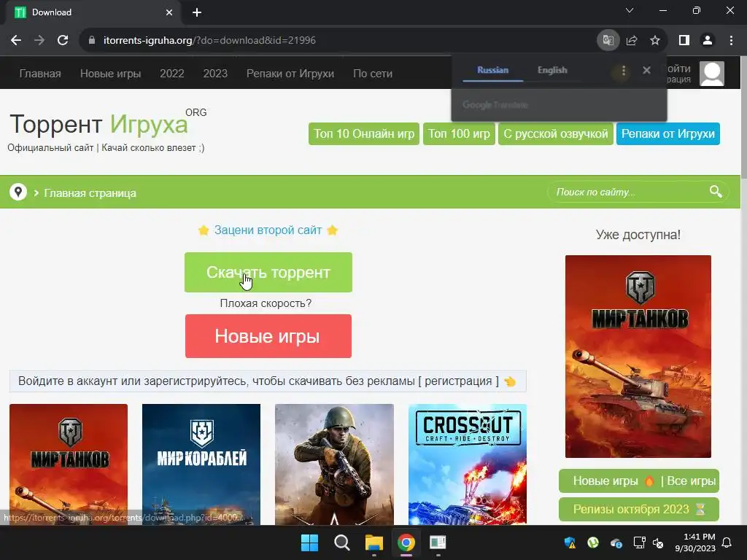Close the Google Translate popup

coord(646,71)
